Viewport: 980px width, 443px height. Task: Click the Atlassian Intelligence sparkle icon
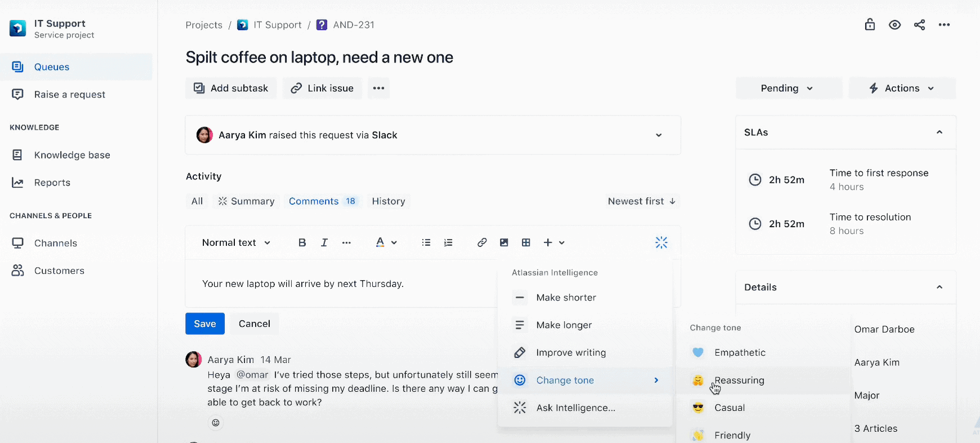(x=661, y=242)
